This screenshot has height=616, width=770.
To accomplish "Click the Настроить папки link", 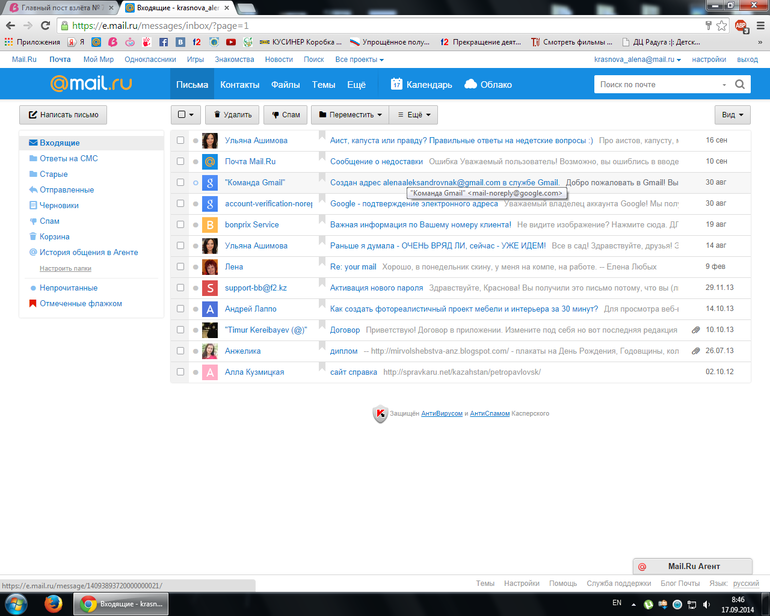I will pyautogui.click(x=65, y=268).
